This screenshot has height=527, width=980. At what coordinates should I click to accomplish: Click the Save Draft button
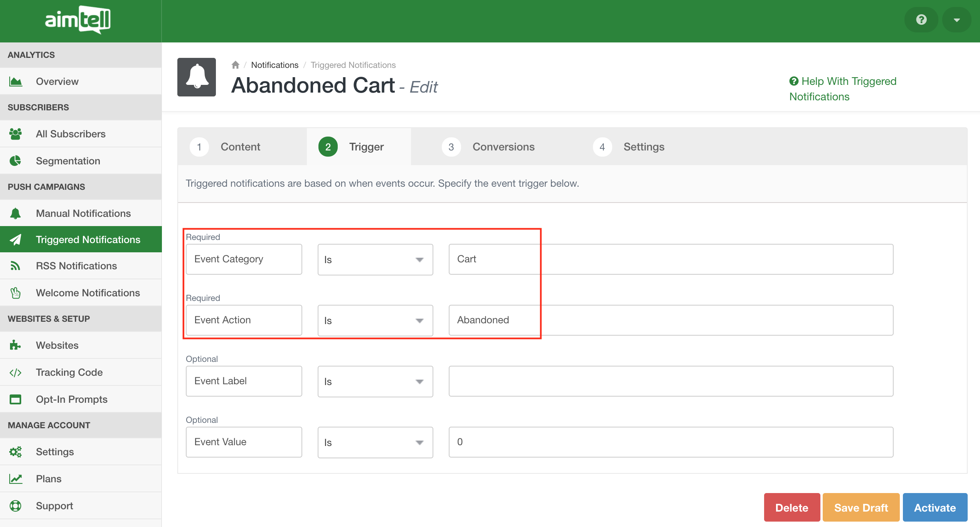[x=861, y=508]
